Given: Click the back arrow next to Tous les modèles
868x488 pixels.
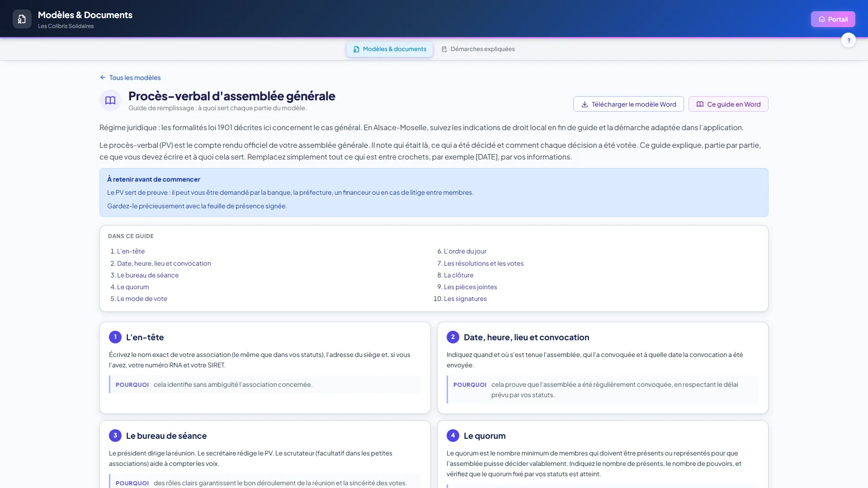Looking at the screenshot, I should point(103,77).
